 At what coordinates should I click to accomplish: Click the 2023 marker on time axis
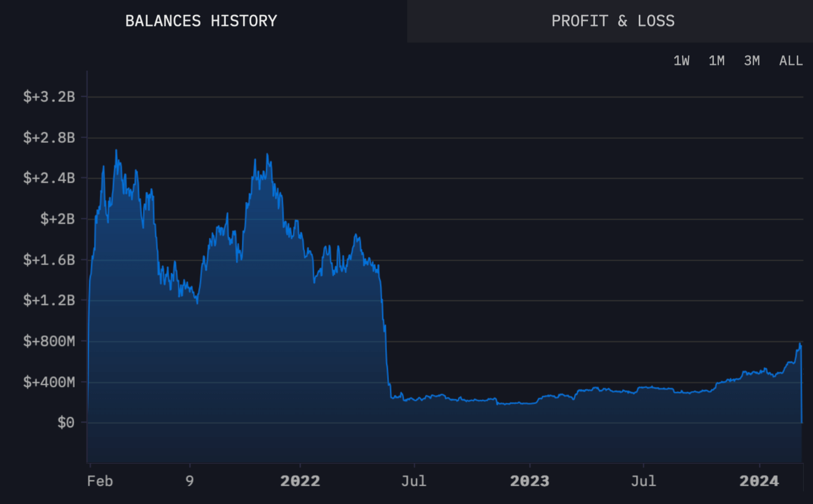(x=529, y=481)
